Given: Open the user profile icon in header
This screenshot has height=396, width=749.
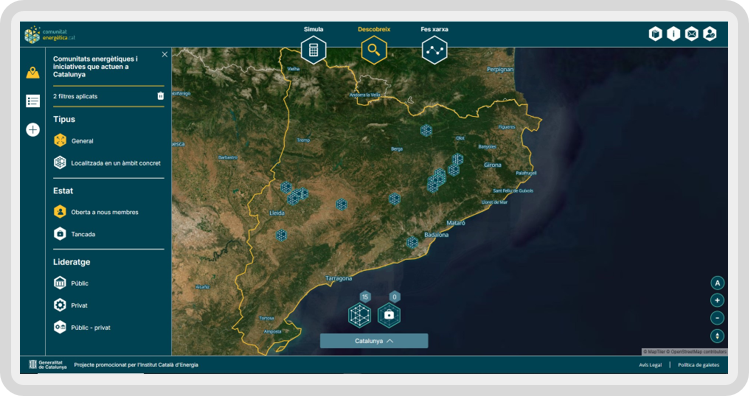Looking at the screenshot, I should 710,34.
